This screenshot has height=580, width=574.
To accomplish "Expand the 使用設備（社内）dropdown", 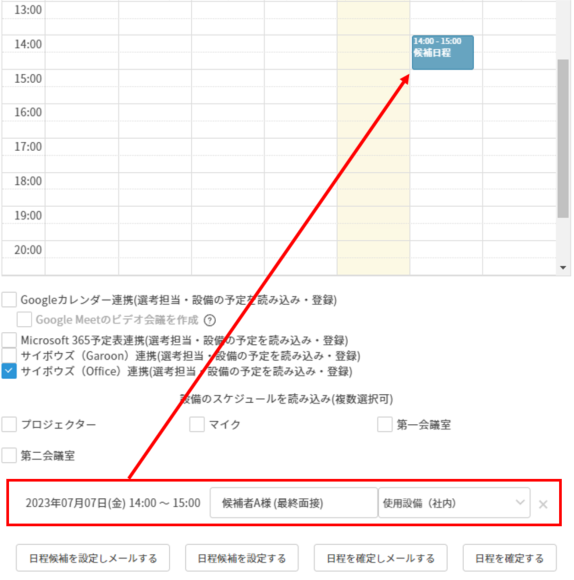I will tap(454, 503).
